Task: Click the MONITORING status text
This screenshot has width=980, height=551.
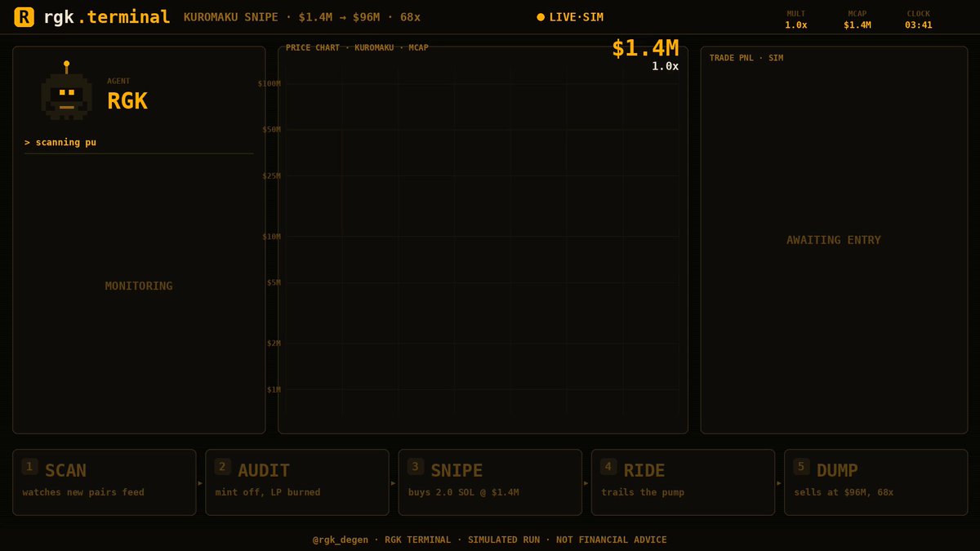Action: tap(139, 286)
